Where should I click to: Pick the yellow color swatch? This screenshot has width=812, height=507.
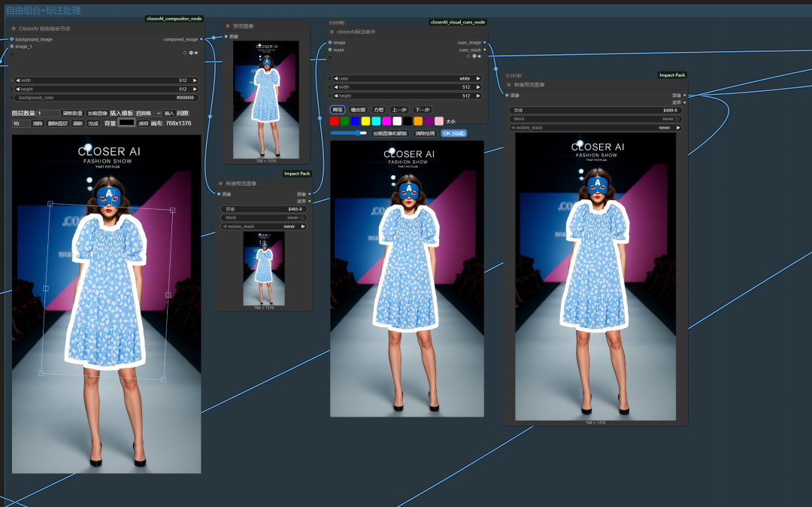365,121
